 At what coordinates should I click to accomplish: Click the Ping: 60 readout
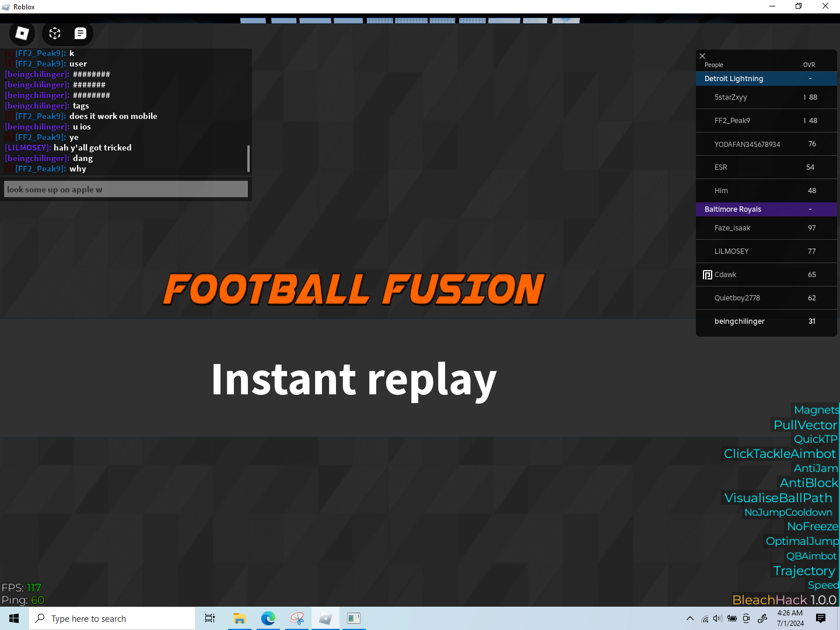[23, 600]
